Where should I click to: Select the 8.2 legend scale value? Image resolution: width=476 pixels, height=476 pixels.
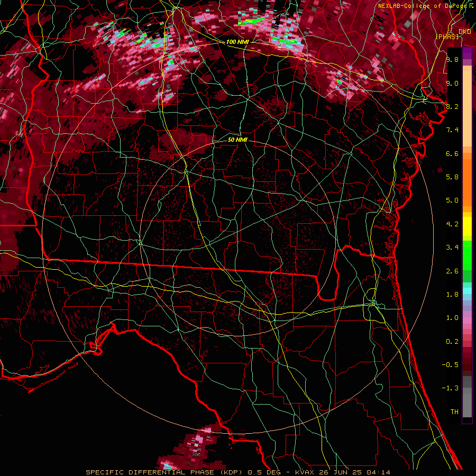click(x=452, y=106)
